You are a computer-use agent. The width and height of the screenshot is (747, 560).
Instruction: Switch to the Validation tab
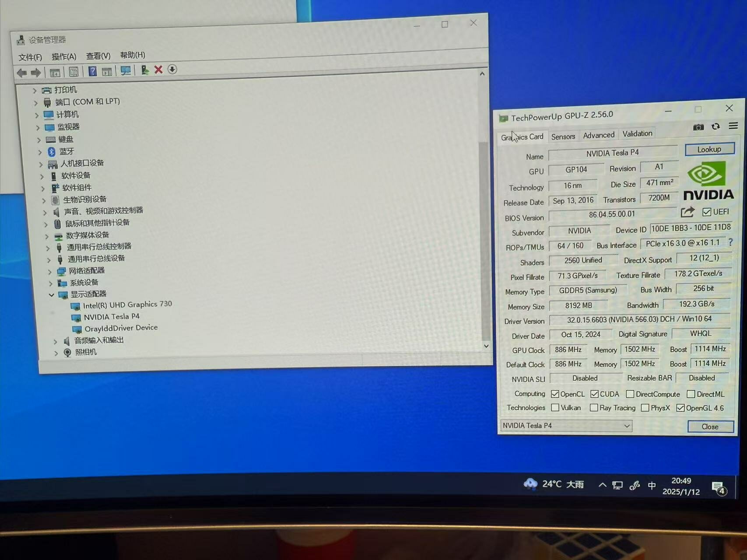click(x=637, y=134)
